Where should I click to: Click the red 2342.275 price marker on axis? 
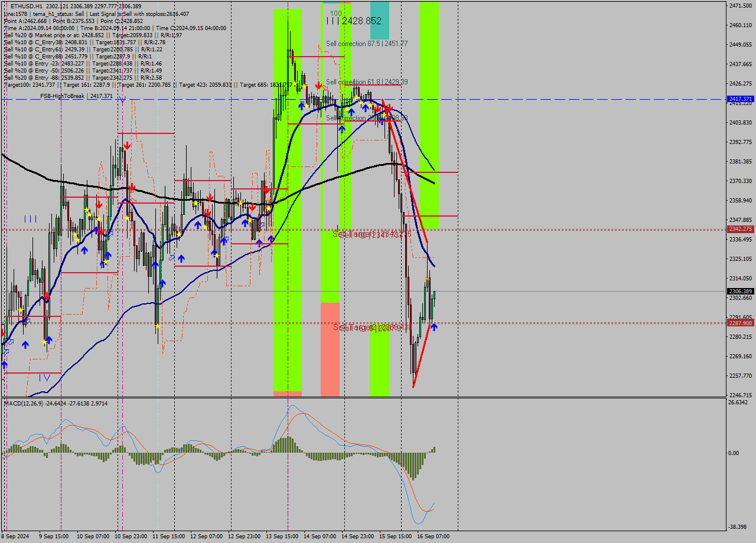coord(741,230)
